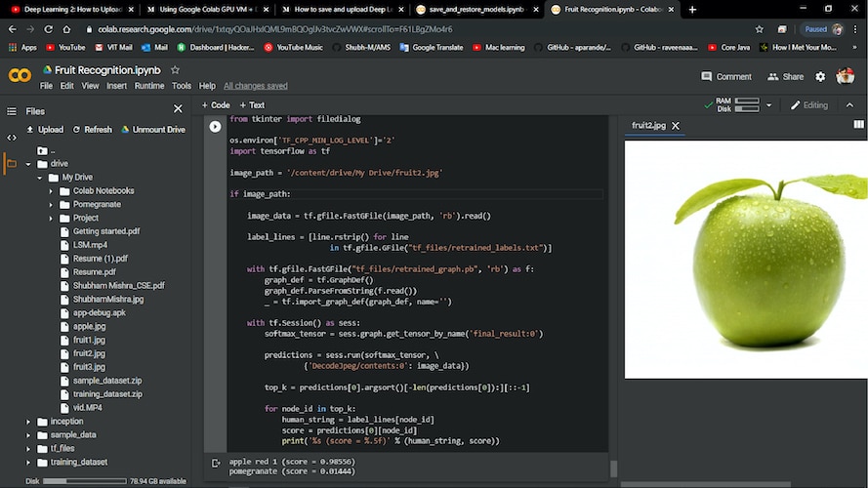Click the Share button
This screenshot has height=488, width=868.
[786, 76]
